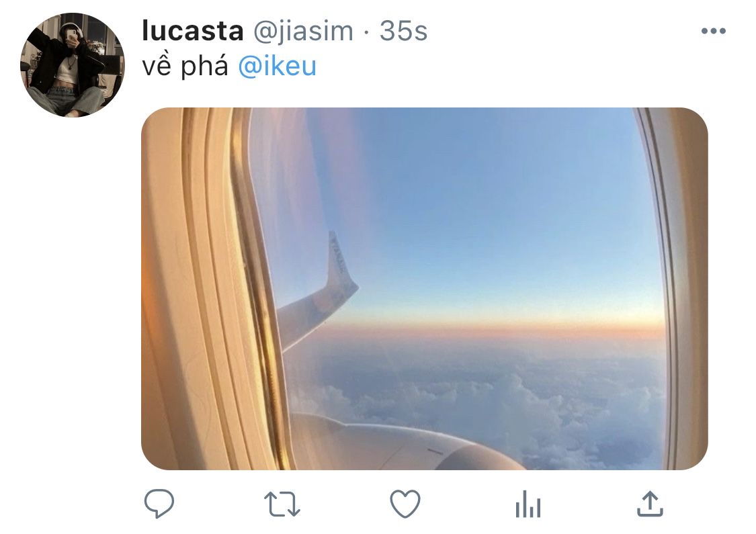Screen dimensions: 756x534
Task: Visit profile via display name lucasta
Action: pyautogui.click(x=193, y=32)
